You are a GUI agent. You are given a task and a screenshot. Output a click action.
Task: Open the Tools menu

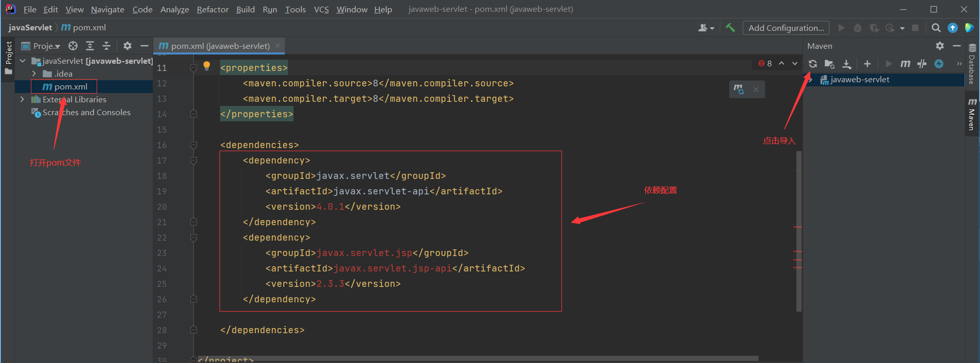295,9
